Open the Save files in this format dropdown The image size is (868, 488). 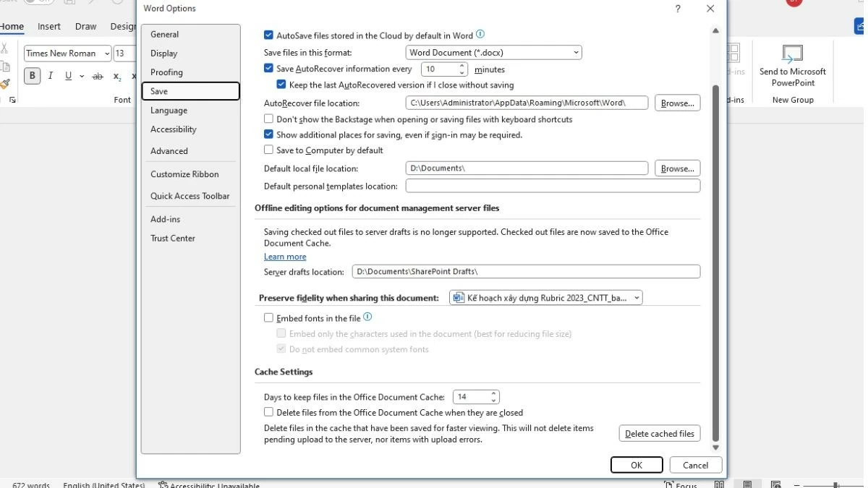(x=493, y=52)
